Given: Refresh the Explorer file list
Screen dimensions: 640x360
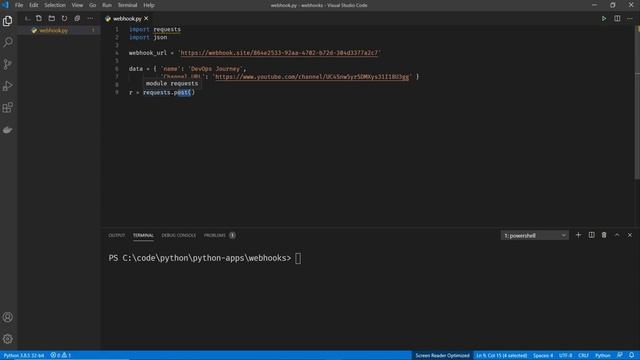Looking at the screenshot, I should [64, 18].
